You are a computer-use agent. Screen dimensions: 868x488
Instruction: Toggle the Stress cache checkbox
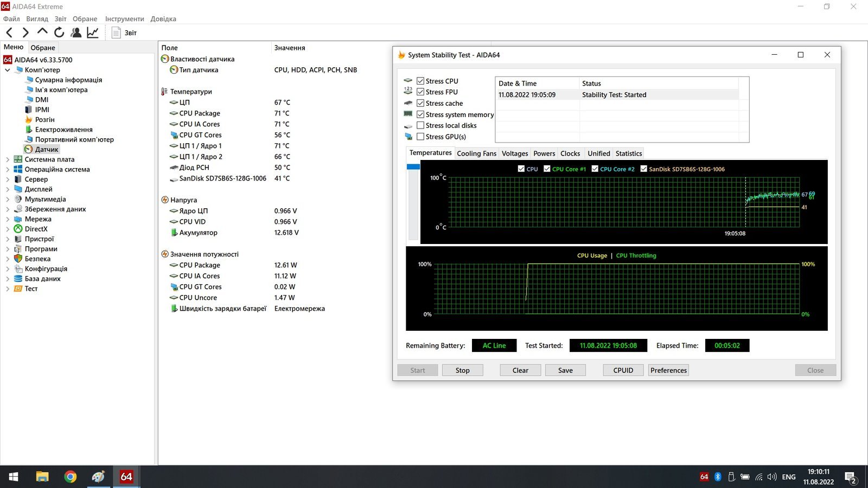click(420, 103)
